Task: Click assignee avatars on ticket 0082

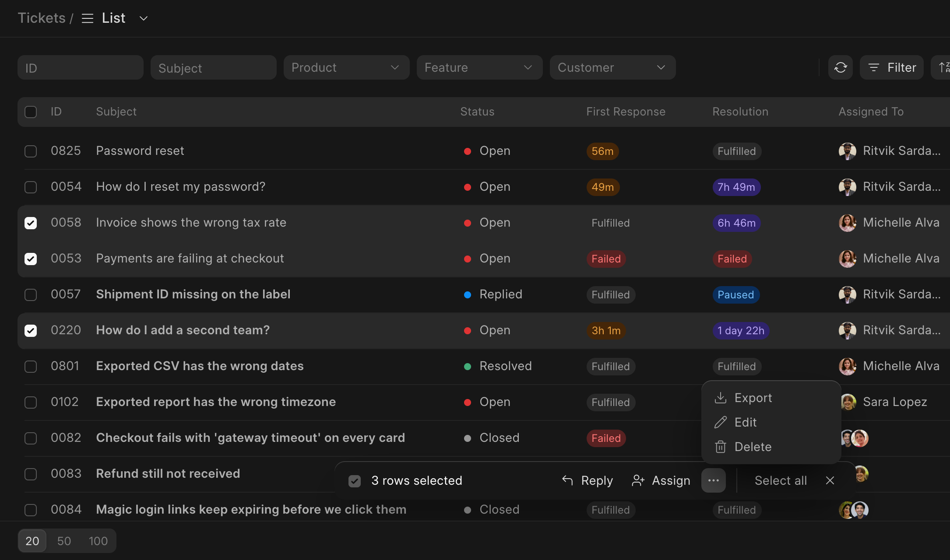Action: tap(854, 438)
